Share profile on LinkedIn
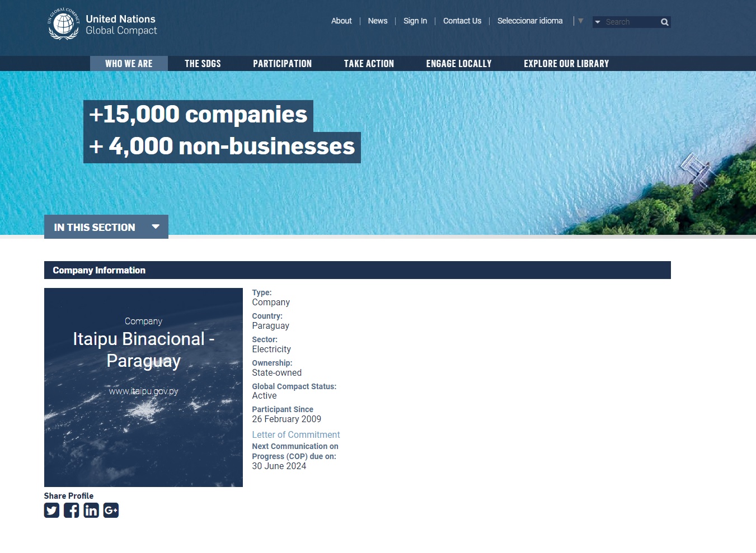Viewport: 756px width, 553px height. [x=91, y=511]
